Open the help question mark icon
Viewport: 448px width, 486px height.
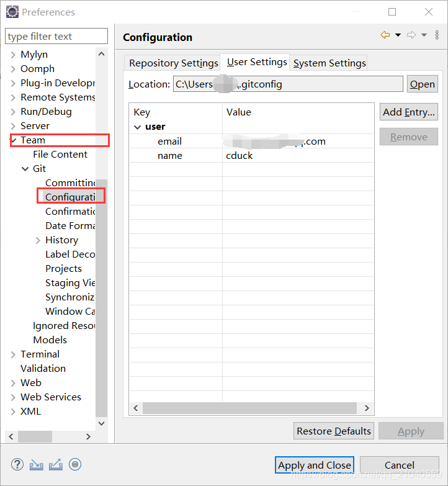17,464
